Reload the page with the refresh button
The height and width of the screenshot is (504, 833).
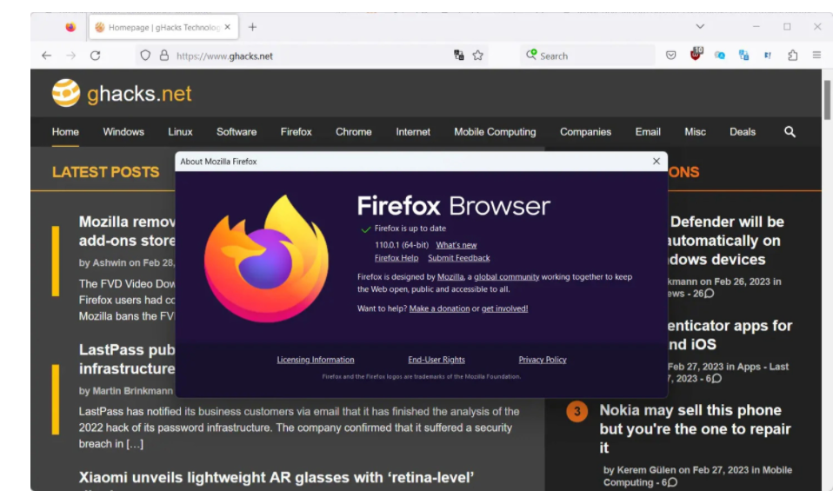[x=95, y=55]
